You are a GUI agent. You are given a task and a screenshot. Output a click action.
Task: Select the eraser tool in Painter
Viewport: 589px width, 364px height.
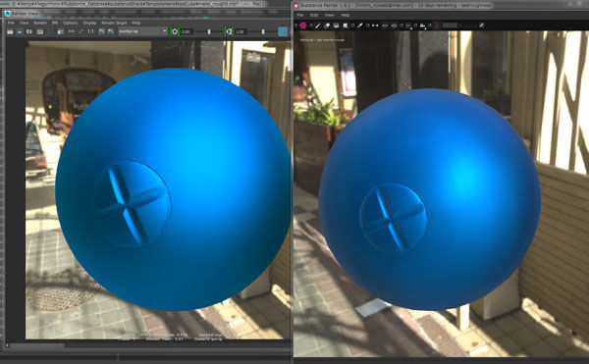click(x=327, y=26)
